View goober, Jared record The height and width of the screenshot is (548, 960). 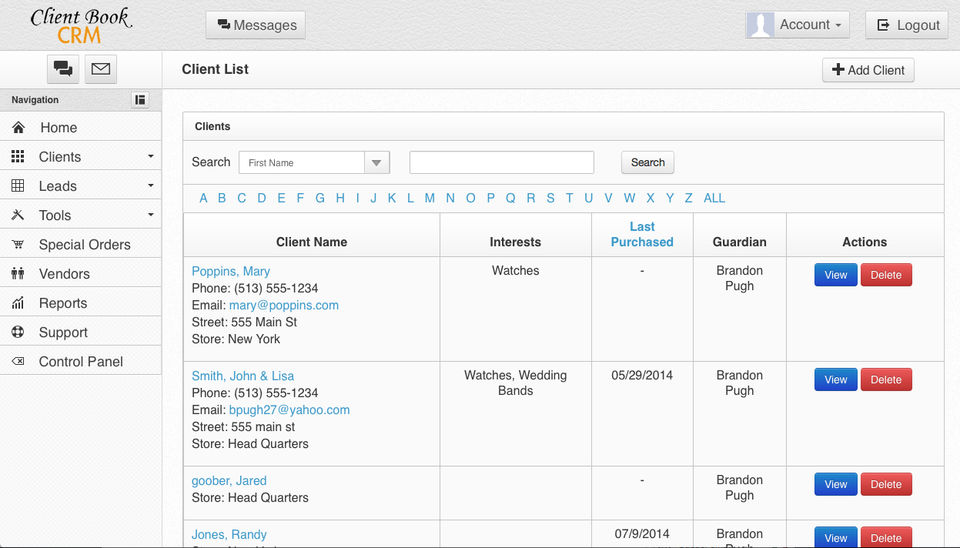(835, 484)
